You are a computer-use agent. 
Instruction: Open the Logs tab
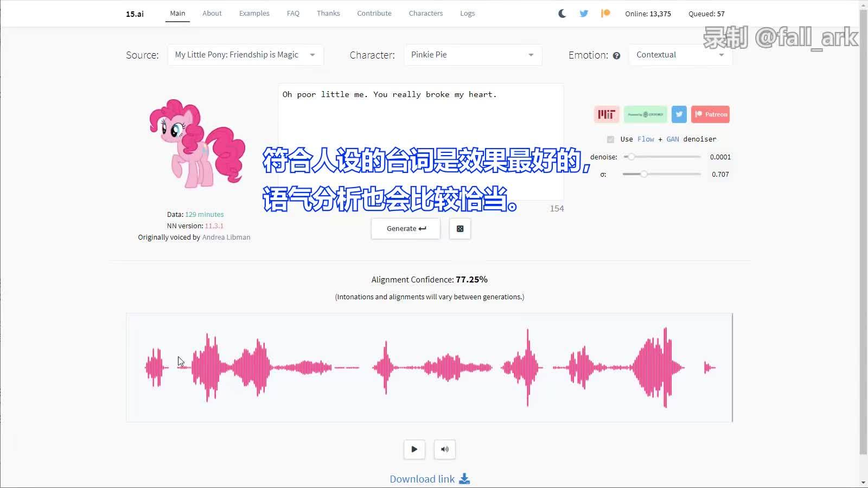(468, 14)
